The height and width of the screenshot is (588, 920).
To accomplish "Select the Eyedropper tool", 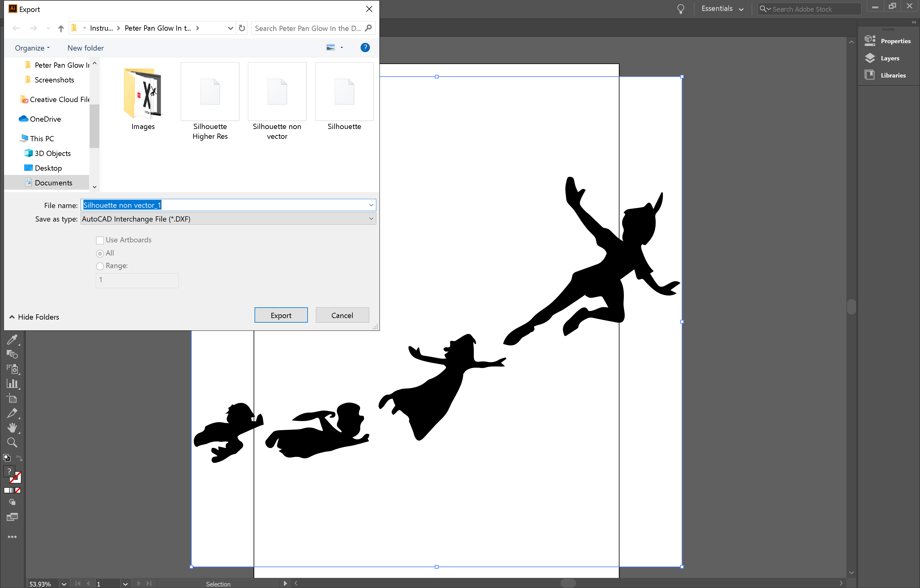I will coord(13,340).
